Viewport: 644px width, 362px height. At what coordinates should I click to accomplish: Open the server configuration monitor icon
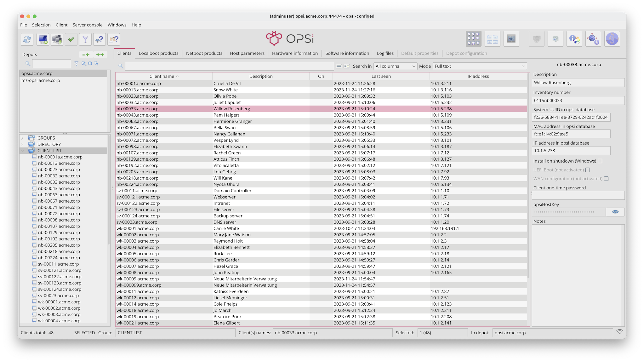511,39
